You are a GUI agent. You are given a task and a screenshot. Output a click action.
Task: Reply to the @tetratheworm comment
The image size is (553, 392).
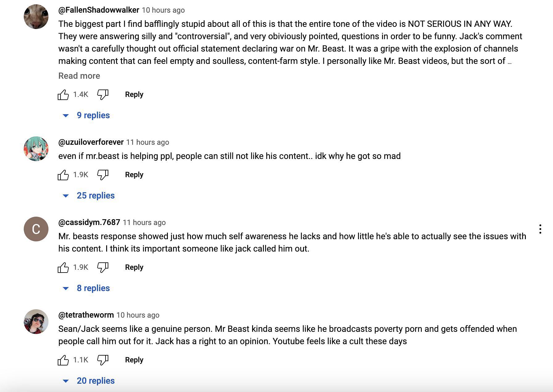[134, 360]
